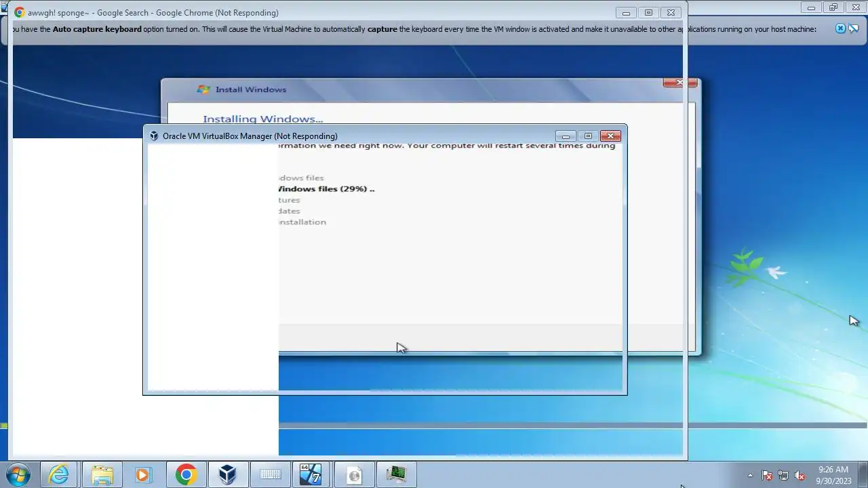This screenshot has height=488, width=868.
Task: Restore down the background virtual machine window
Action: (833, 7)
